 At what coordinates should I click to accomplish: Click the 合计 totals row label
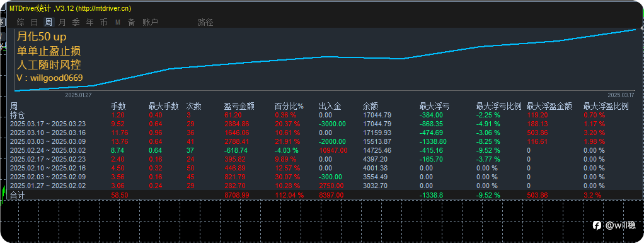17,195
